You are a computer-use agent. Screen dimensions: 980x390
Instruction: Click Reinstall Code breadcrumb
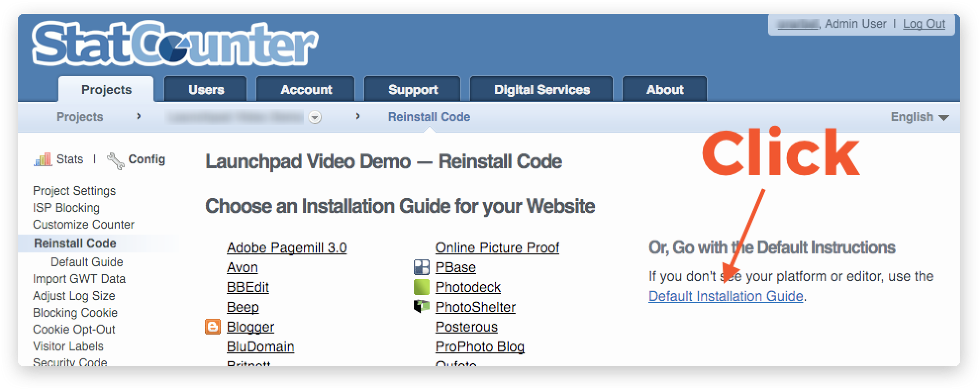(429, 117)
